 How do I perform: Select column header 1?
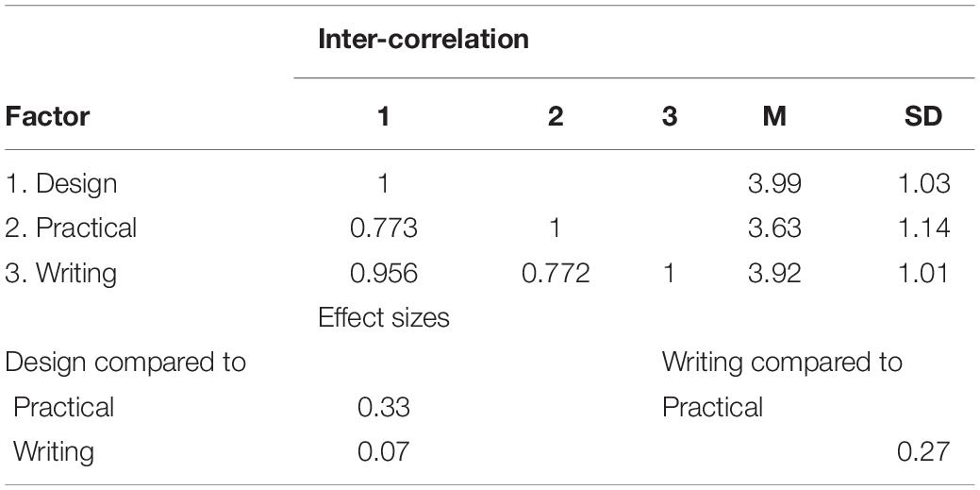(x=384, y=117)
